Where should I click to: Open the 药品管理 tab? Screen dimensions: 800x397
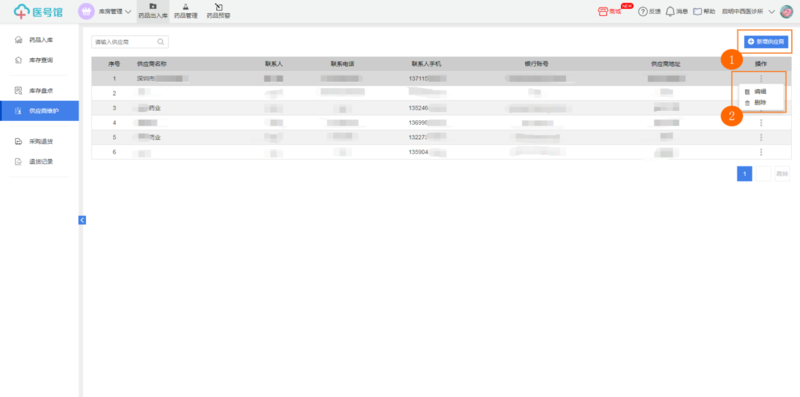pyautogui.click(x=185, y=11)
